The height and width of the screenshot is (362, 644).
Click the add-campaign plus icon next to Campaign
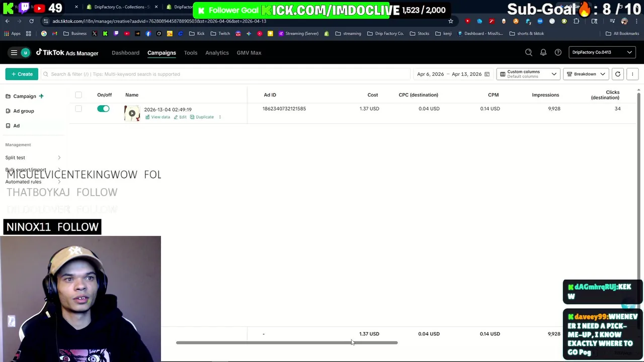pyautogui.click(x=41, y=96)
